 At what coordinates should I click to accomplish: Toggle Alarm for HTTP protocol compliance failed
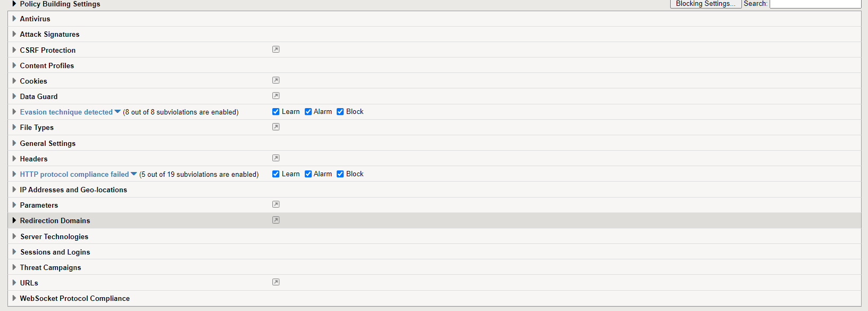coord(308,174)
